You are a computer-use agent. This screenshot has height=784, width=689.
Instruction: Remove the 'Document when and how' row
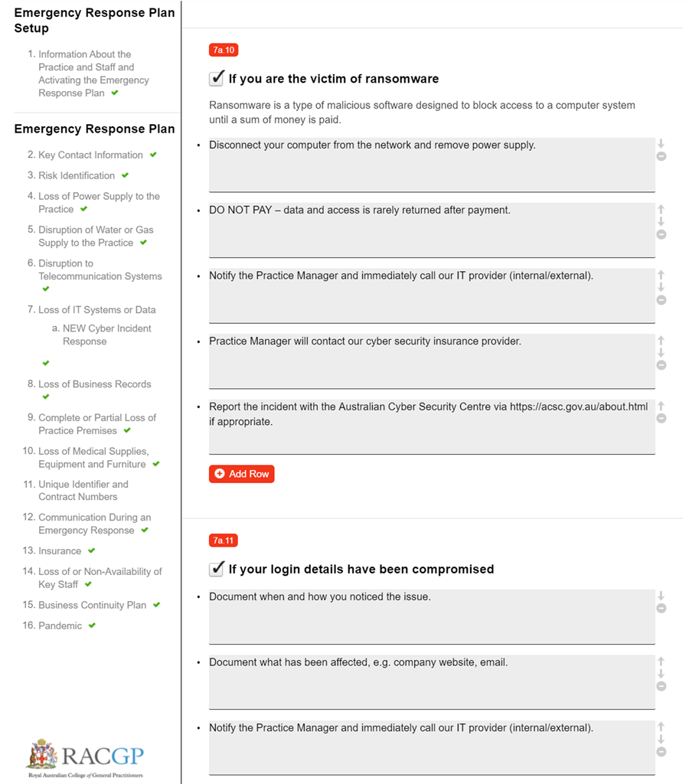661,608
